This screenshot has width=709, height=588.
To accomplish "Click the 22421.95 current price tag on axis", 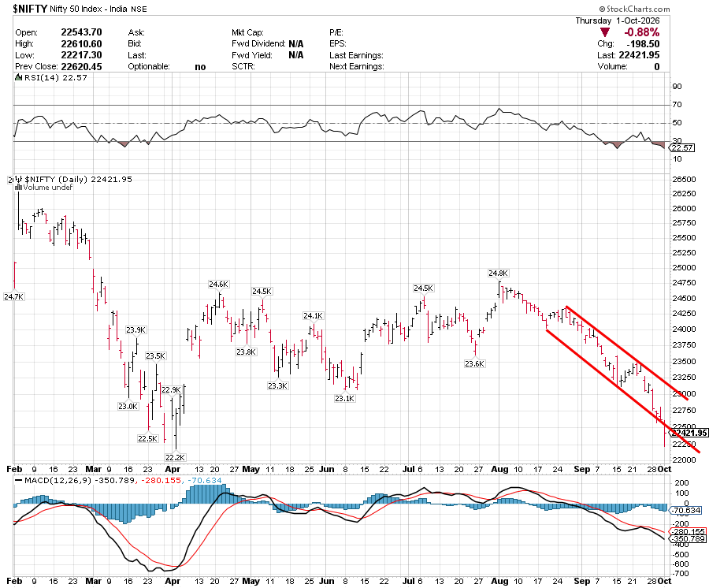I will pyautogui.click(x=689, y=433).
